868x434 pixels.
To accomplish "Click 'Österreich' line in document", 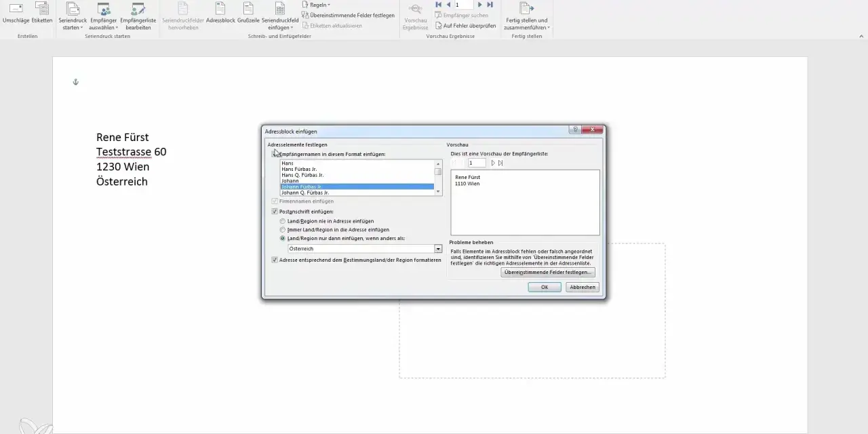I will [x=122, y=182].
